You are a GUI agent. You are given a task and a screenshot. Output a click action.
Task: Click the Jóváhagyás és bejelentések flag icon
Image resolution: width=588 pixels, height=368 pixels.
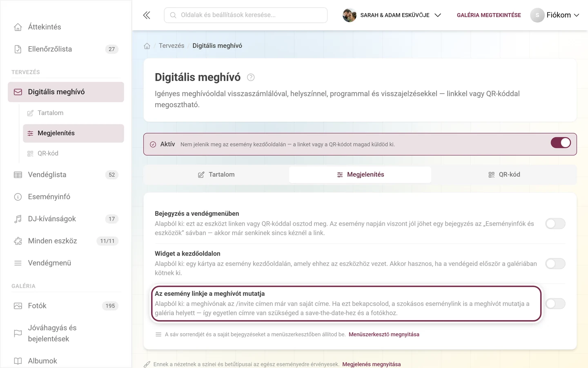(18, 333)
